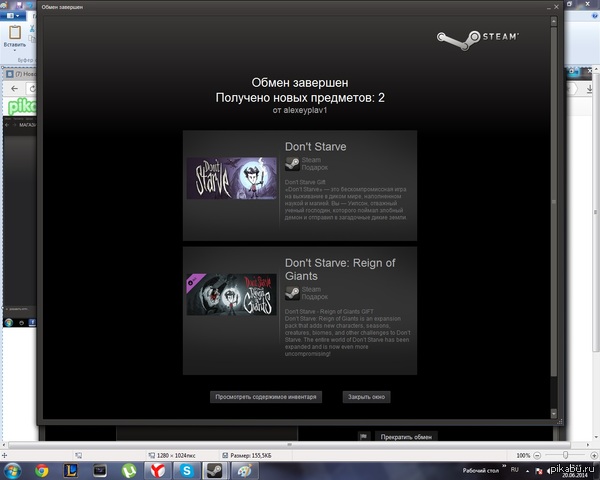The width and height of the screenshot is (600, 480).
Task: Click the 'Закрыть окно' button
Action: click(366, 397)
